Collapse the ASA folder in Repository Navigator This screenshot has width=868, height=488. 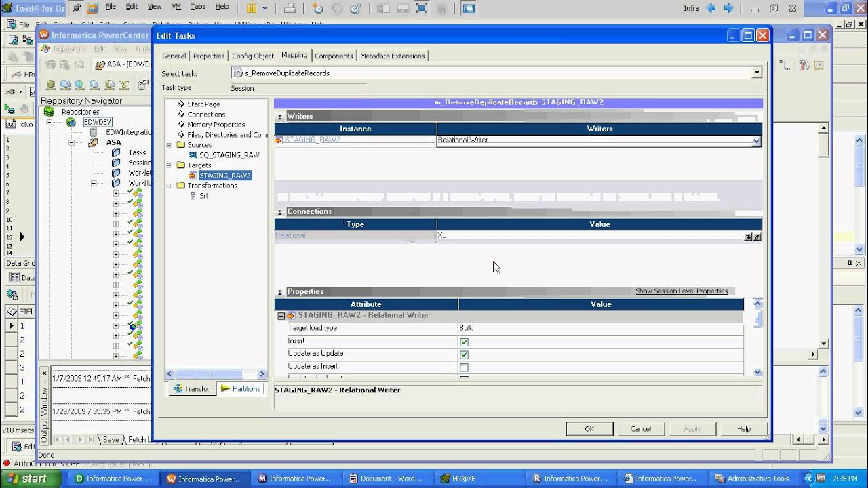(x=71, y=142)
